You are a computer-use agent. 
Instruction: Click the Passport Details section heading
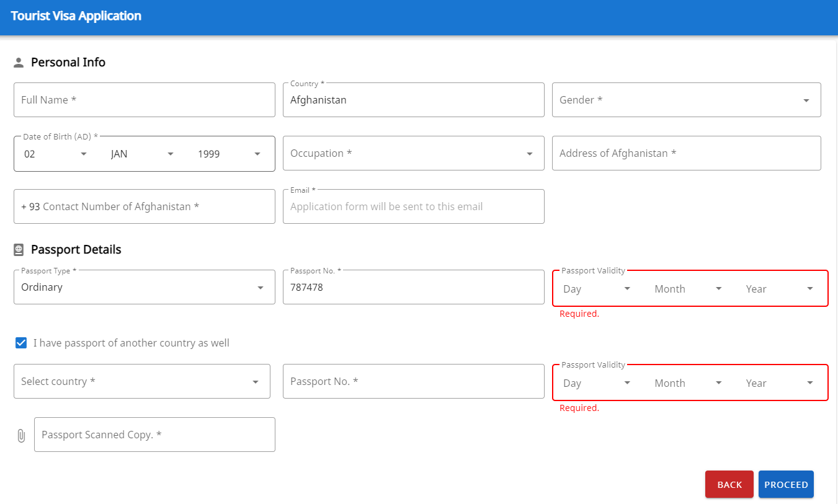point(76,250)
